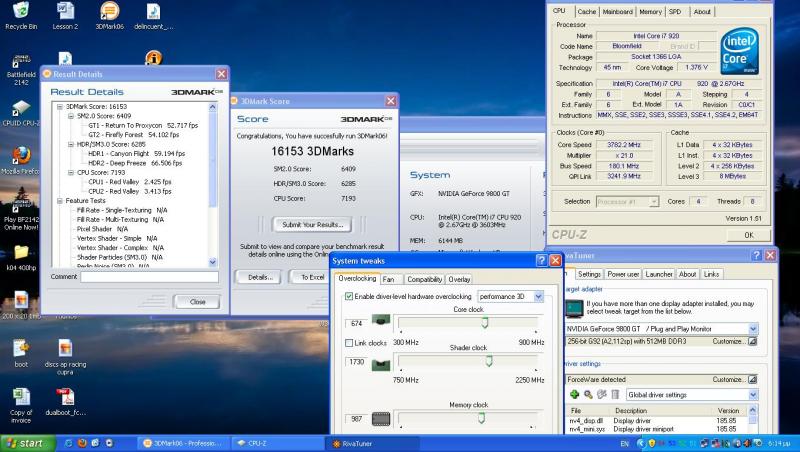Click the Memory clock chip icon

[x=381, y=419]
